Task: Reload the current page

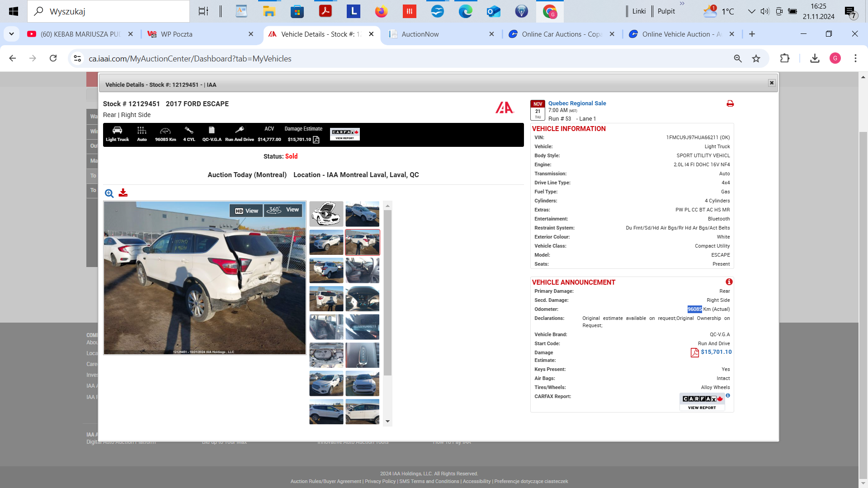Action: [53, 58]
